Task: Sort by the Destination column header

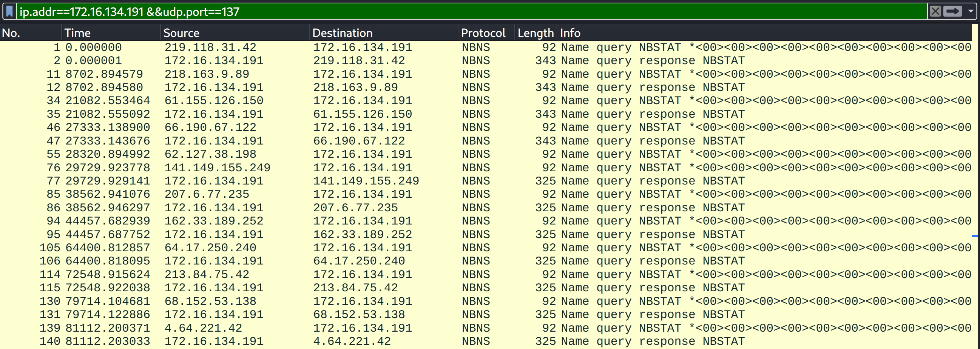Action: point(383,33)
